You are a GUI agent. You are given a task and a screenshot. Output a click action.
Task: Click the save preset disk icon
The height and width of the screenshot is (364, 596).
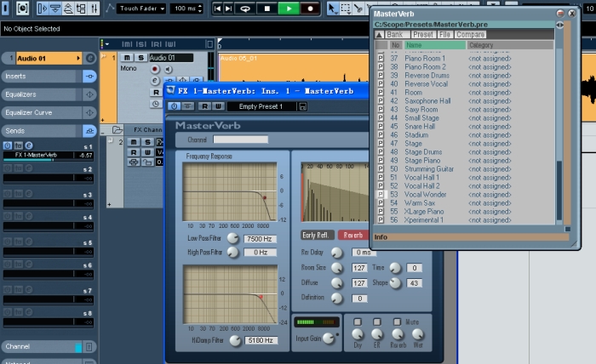coord(303,106)
